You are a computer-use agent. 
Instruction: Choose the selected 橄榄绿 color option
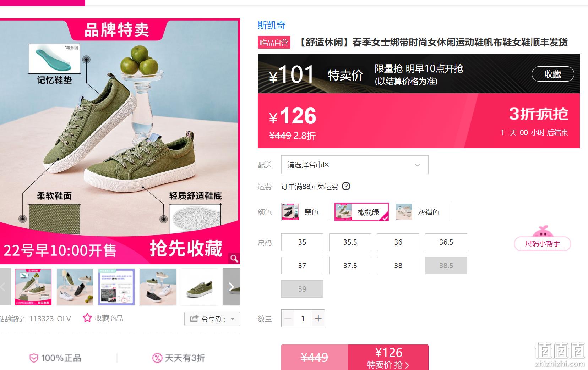[x=361, y=212]
